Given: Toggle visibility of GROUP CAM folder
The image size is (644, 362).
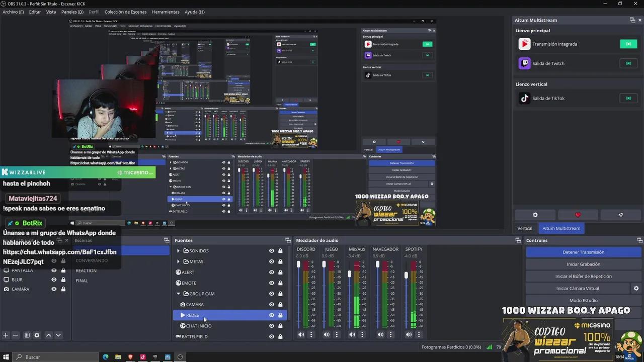Looking at the screenshot, I should [272, 294].
